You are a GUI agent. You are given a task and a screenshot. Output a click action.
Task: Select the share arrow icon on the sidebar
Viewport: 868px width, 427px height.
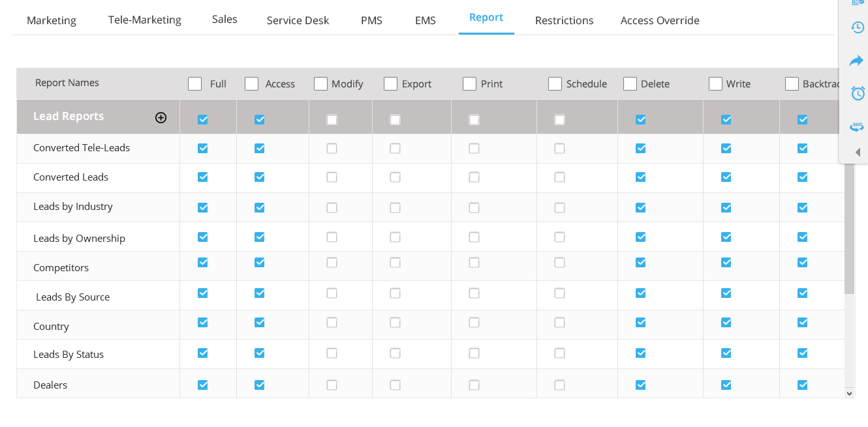pyautogui.click(x=857, y=61)
